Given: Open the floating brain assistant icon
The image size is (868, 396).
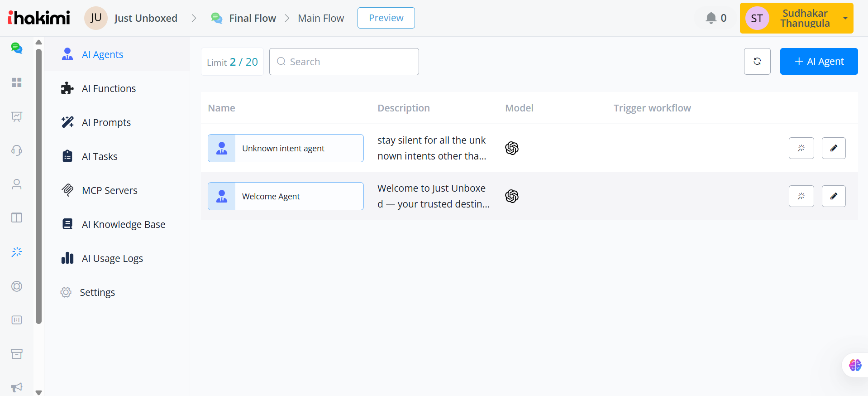Looking at the screenshot, I should [x=855, y=365].
